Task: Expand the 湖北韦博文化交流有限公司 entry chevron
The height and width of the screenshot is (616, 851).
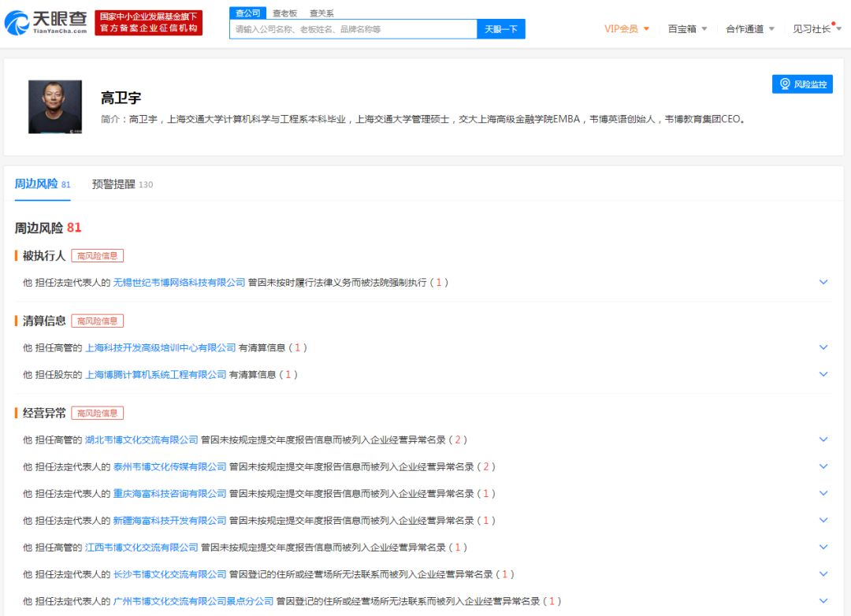Action: pyautogui.click(x=823, y=440)
